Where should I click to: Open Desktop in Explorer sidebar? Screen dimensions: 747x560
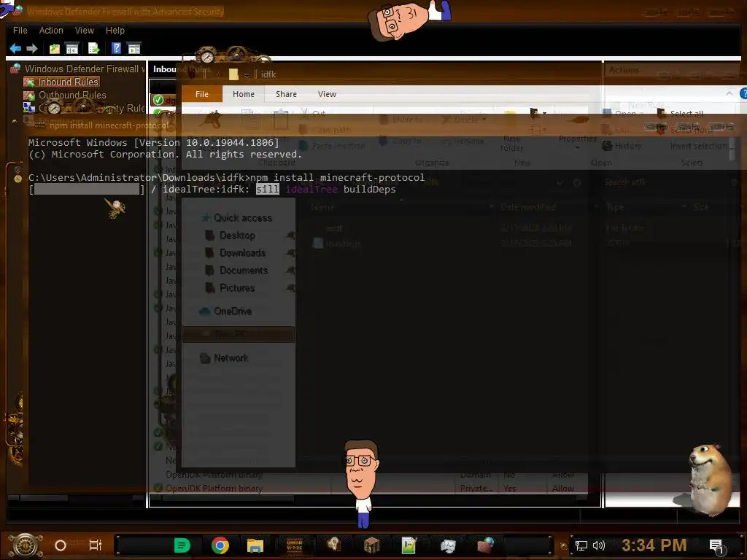tap(231, 236)
